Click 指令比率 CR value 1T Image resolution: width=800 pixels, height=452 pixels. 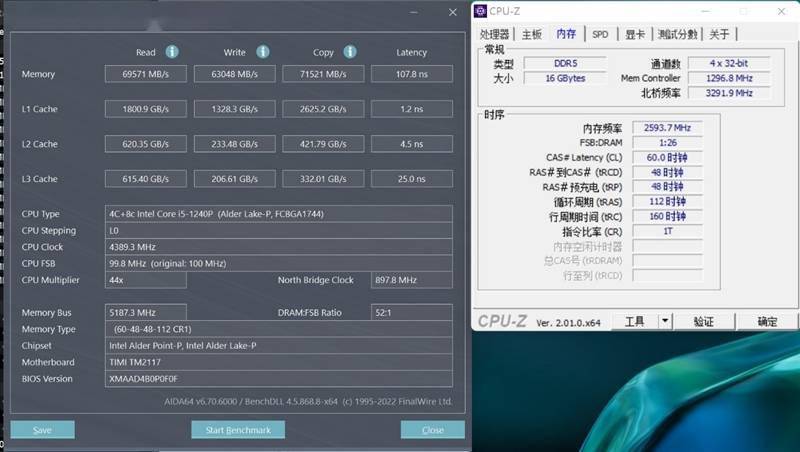667,231
